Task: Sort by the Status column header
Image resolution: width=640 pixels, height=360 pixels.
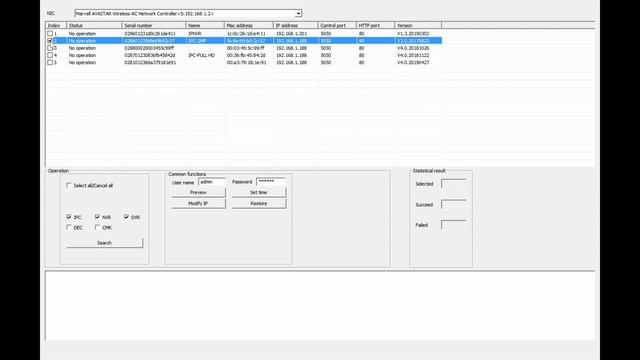Action: [x=94, y=25]
